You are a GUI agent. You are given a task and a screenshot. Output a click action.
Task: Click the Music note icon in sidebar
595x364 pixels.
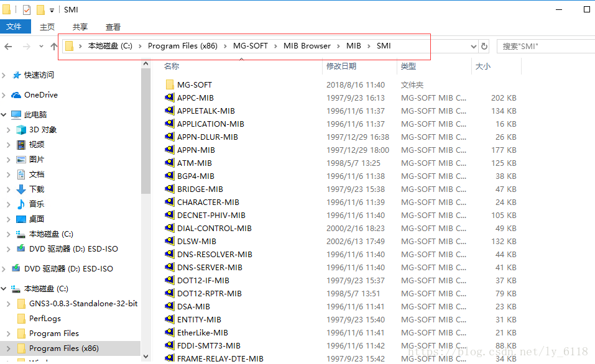21,204
